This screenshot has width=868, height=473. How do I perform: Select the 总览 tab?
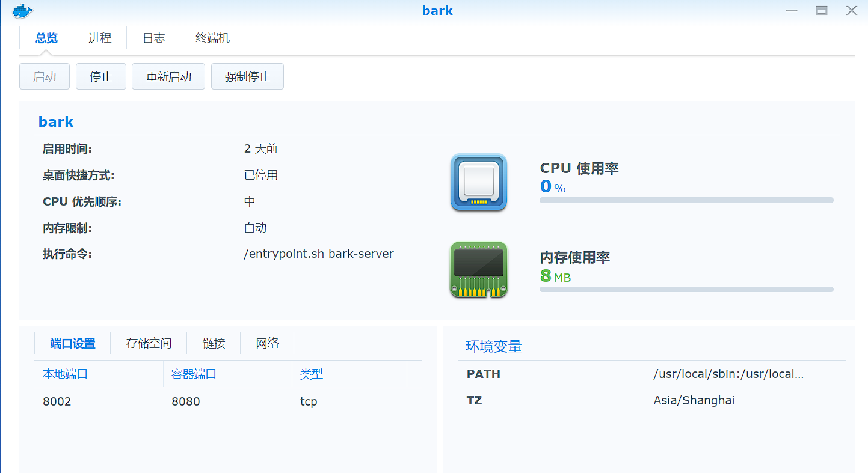pos(46,38)
